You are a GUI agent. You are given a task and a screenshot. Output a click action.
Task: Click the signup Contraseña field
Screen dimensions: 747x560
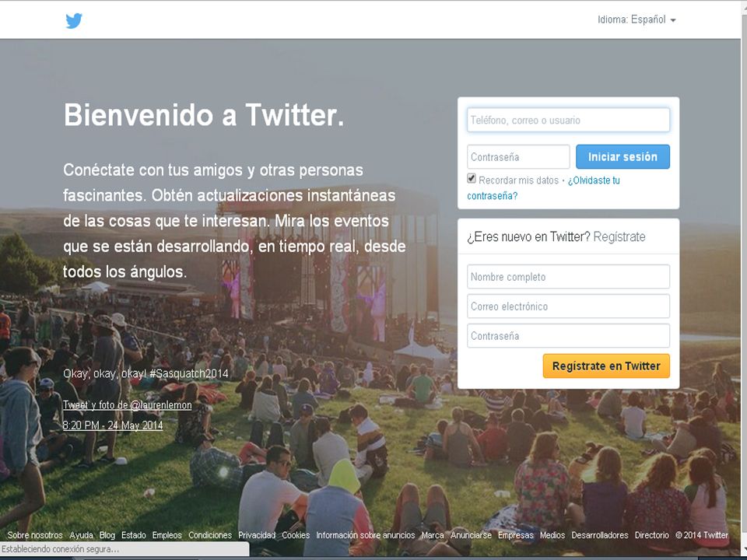point(568,336)
